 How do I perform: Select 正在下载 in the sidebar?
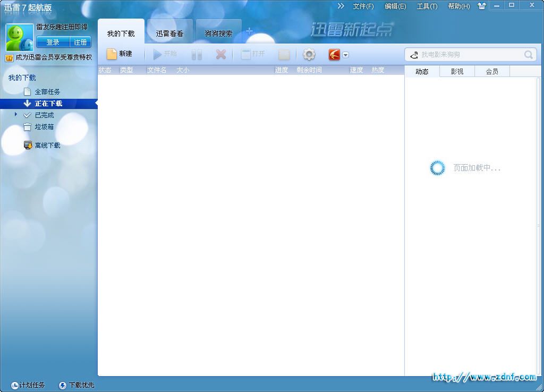click(x=48, y=104)
